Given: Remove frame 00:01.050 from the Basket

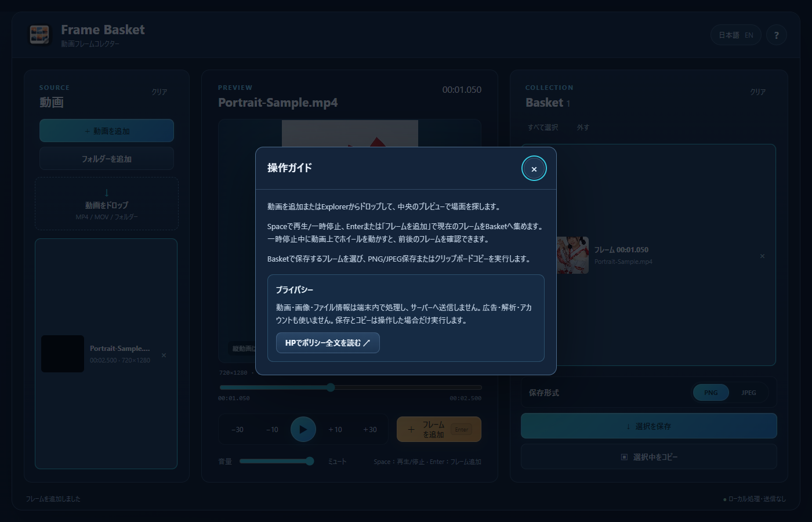Looking at the screenshot, I should point(762,256).
